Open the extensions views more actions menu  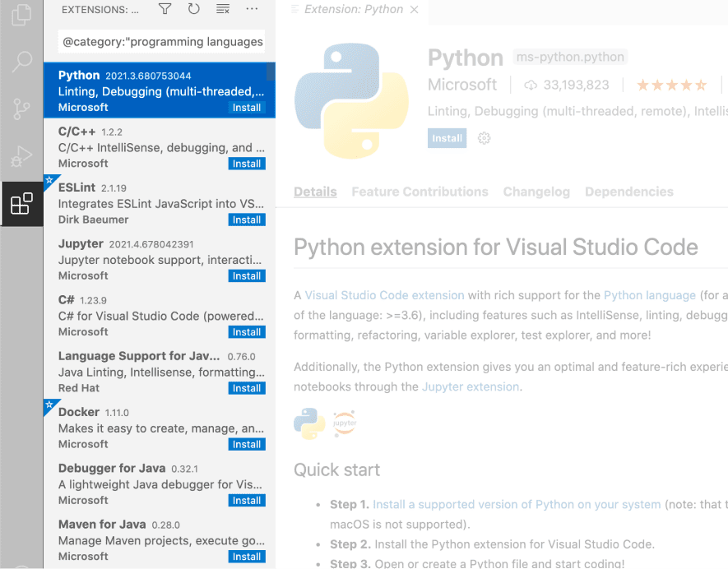[252, 9]
